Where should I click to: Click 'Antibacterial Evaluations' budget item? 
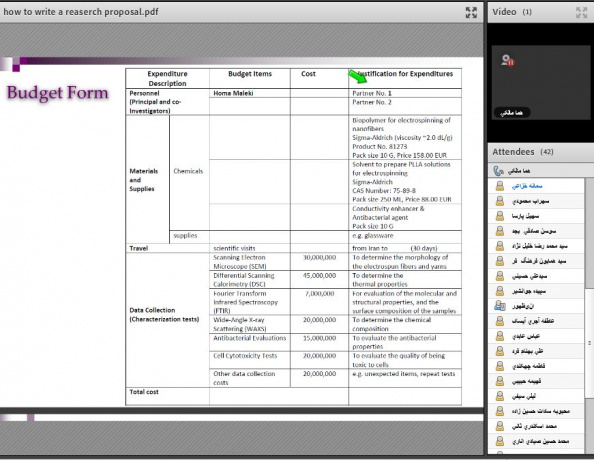[250, 338]
